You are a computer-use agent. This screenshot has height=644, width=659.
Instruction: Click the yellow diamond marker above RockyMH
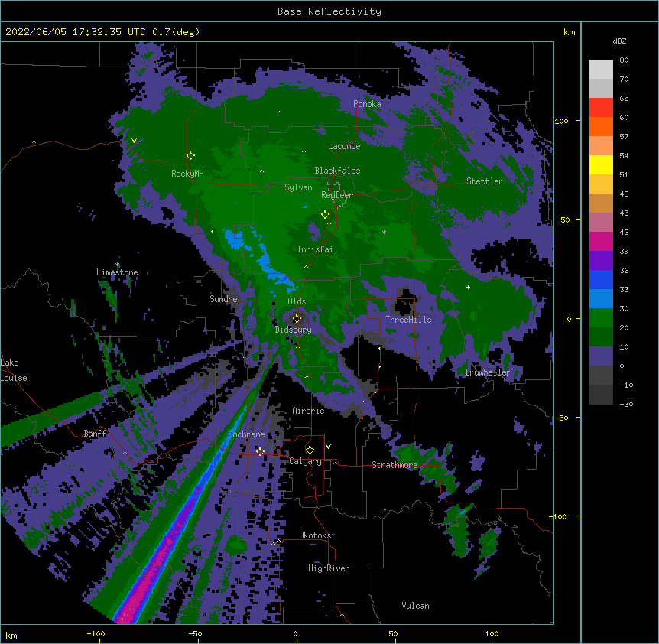click(x=190, y=156)
